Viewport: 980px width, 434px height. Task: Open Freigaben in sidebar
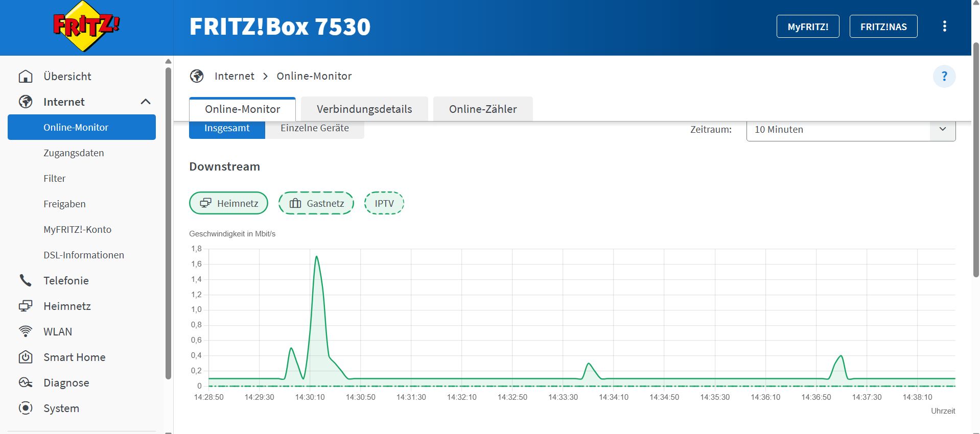point(64,204)
